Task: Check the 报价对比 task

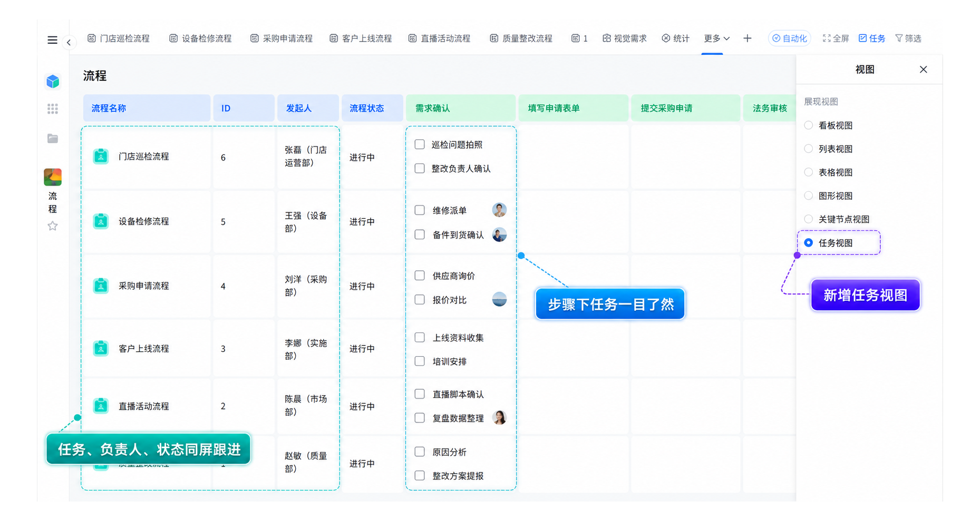Action: [420, 300]
